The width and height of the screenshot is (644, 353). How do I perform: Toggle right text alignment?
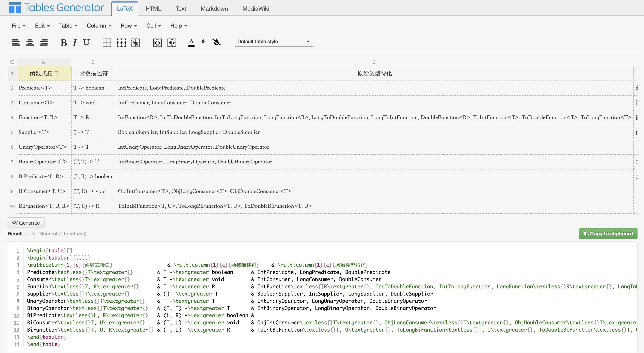44,43
